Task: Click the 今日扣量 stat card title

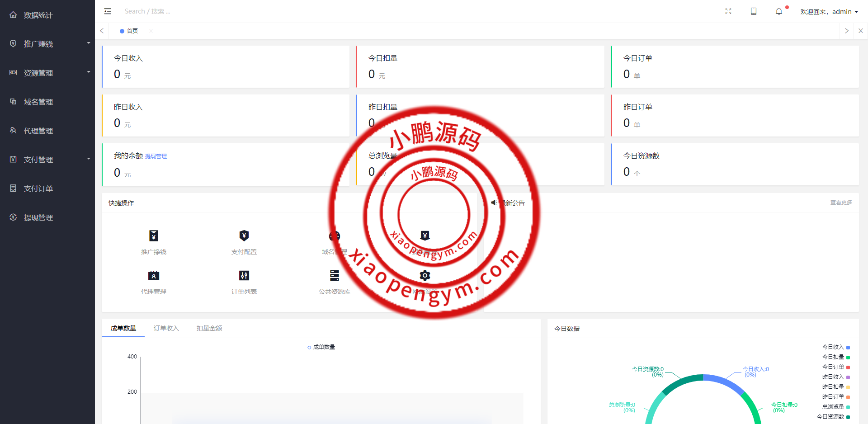Action: point(383,58)
